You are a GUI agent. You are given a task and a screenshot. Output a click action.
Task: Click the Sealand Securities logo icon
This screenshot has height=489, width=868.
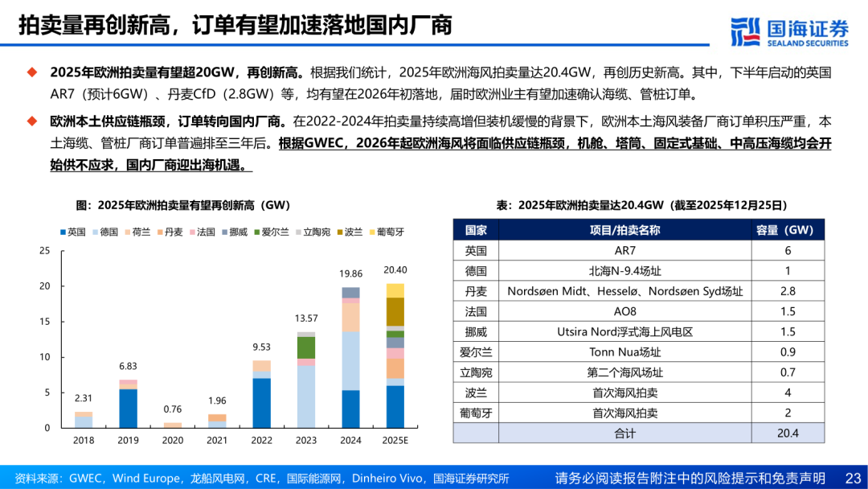pos(745,31)
